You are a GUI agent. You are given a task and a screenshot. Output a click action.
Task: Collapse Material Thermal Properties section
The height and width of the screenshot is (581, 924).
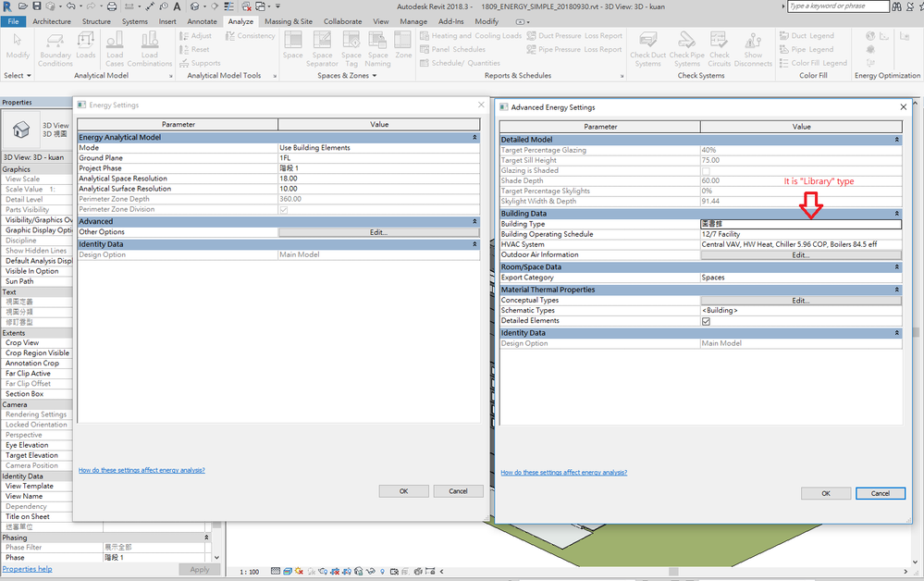(897, 290)
